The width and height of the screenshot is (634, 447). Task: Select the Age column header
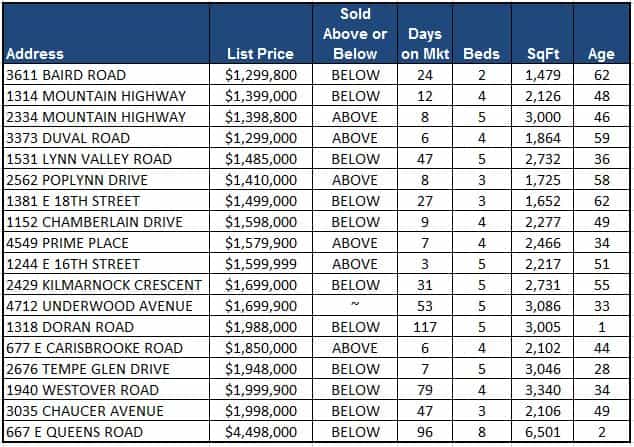click(601, 54)
